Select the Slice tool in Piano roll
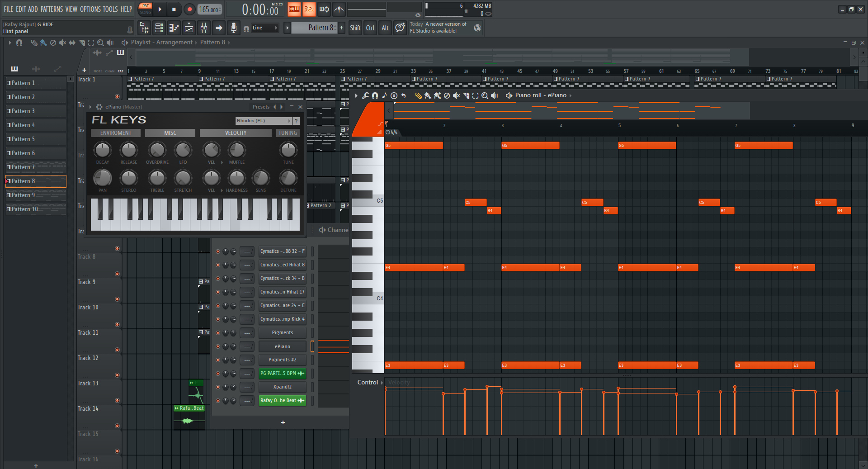This screenshot has height=469, width=868. pos(466,95)
